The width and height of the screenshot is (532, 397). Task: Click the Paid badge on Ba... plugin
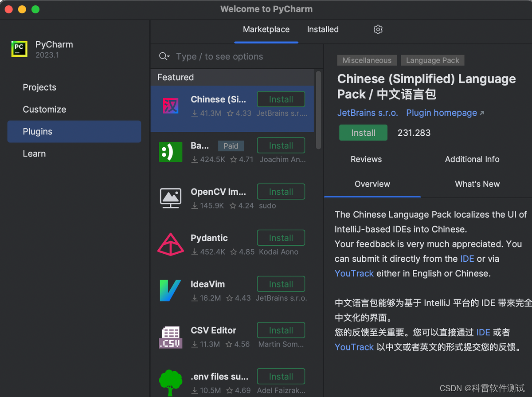pos(231,146)
